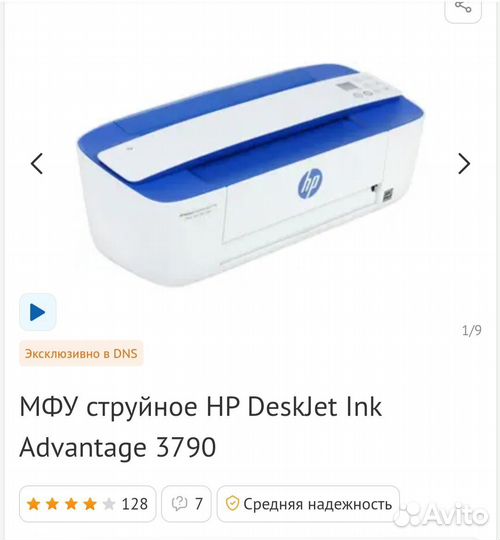
Task: Click the share icon at top
Action: point(463,7)
